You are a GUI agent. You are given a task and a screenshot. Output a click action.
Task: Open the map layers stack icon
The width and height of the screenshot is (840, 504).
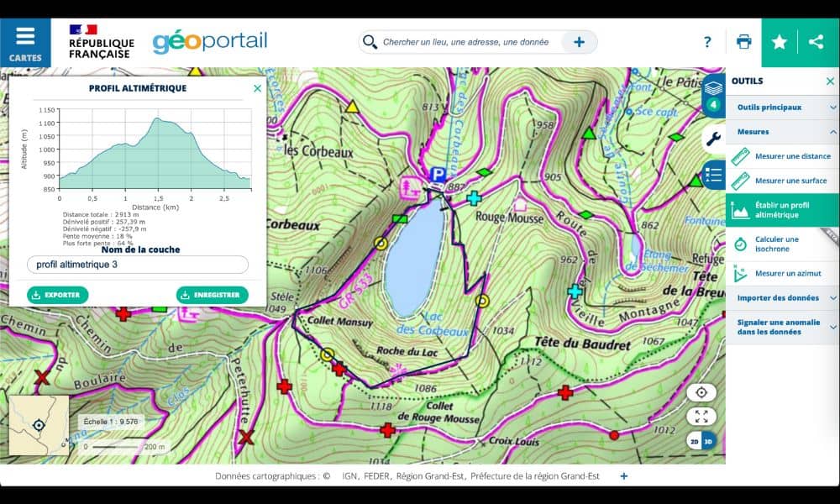[713, 89]
